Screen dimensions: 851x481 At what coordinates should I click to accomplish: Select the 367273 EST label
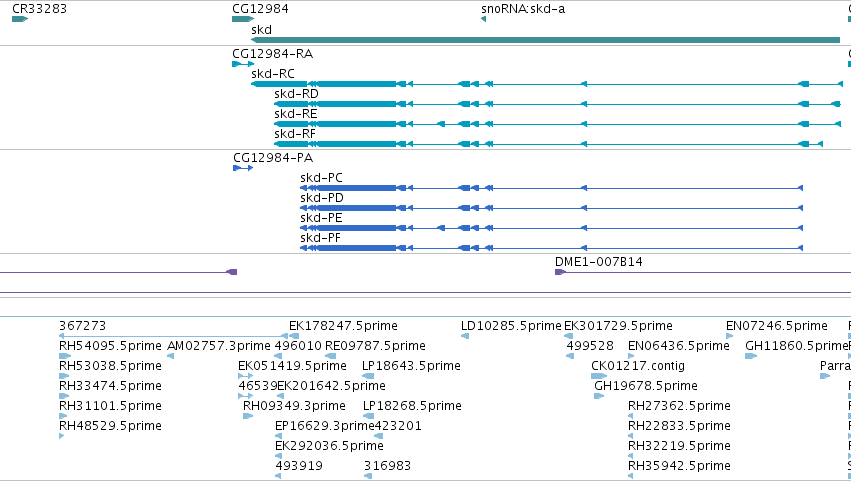[82, 326]
